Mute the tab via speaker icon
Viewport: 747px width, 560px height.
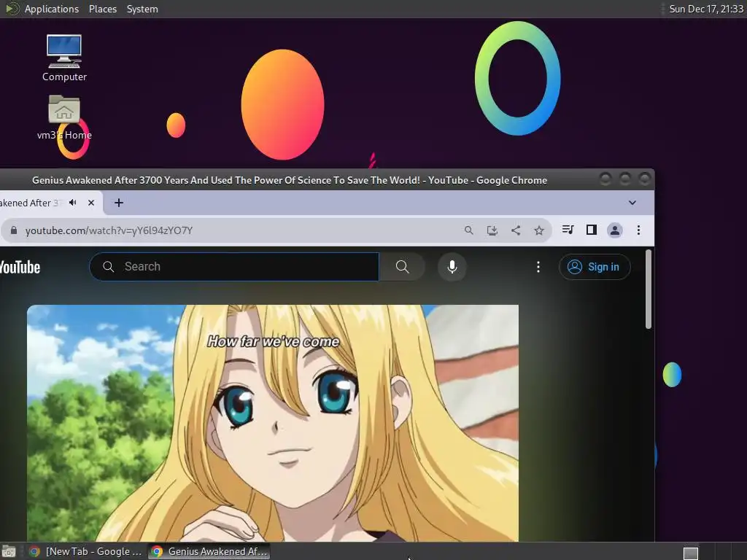point(73,203)
